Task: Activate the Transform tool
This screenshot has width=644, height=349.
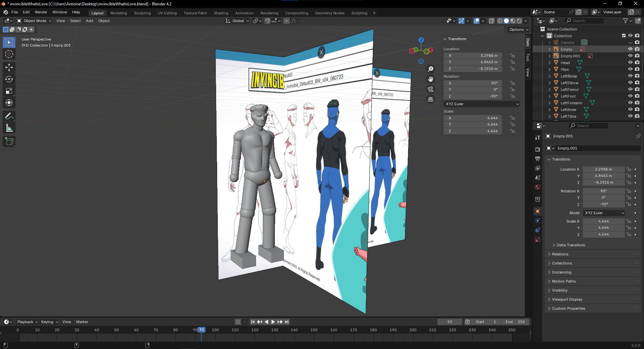Action: pos(9,103)
